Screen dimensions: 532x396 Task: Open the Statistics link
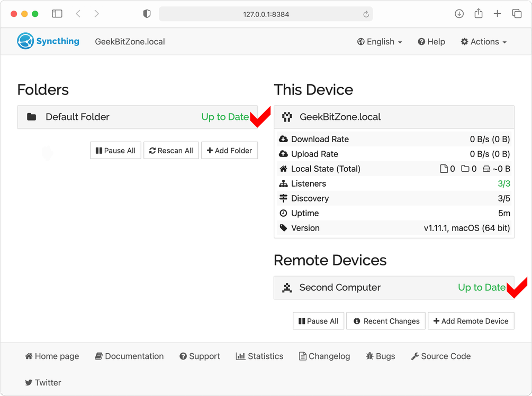coord(259,356)
